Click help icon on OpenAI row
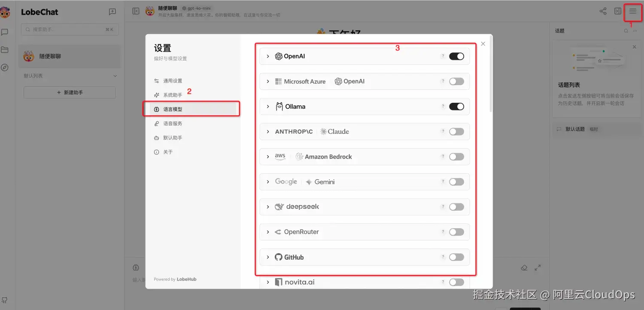This screenshot has height=310, width=644. (443, 56)
